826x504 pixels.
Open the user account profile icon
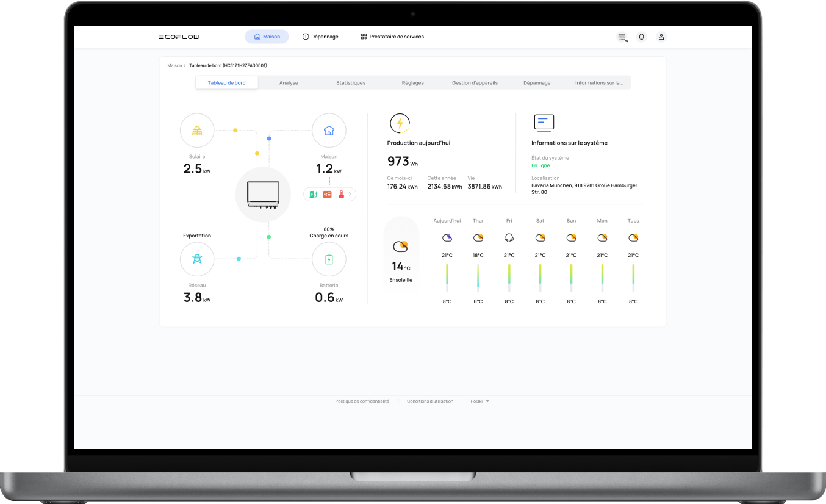[661, 37]
